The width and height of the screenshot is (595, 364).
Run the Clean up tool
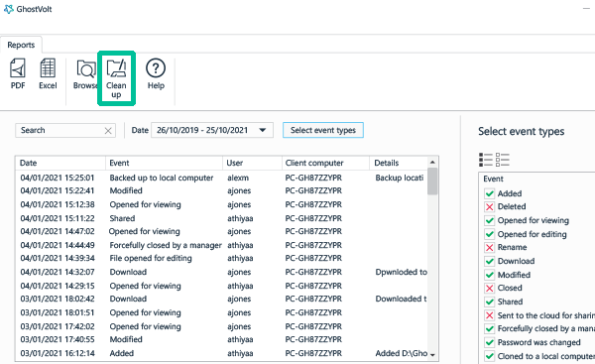click(x=116, y=78)
